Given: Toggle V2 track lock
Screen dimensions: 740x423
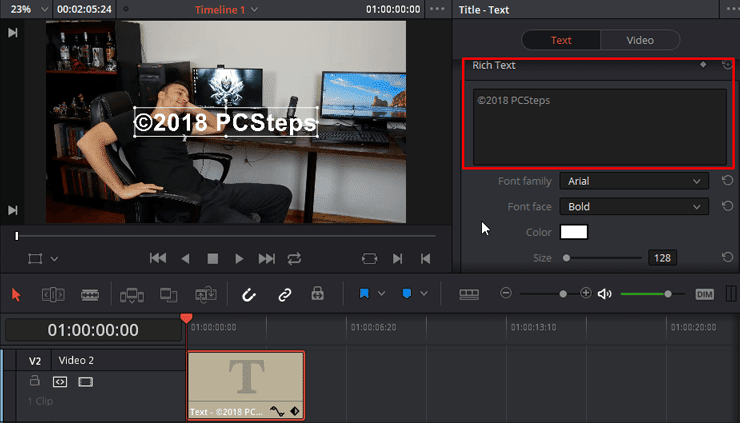Looking at the screenshot, I should (x=34, y=381).
